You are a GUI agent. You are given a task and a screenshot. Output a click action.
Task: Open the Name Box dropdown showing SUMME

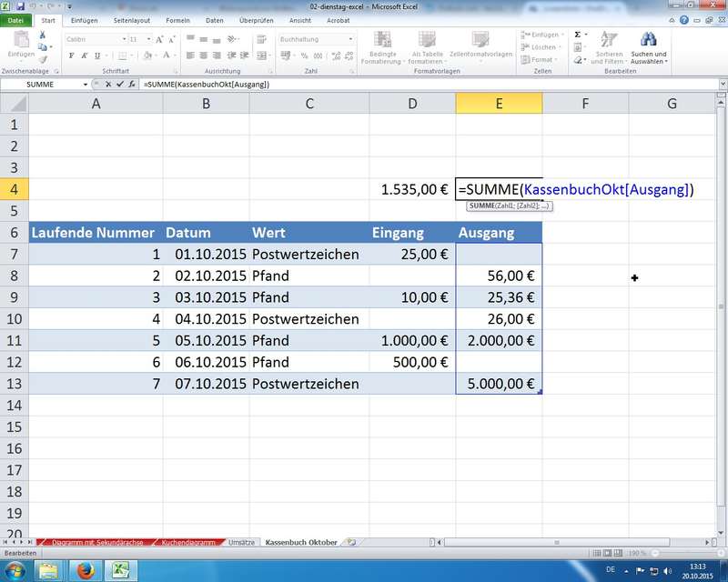(x=86, y=85)
